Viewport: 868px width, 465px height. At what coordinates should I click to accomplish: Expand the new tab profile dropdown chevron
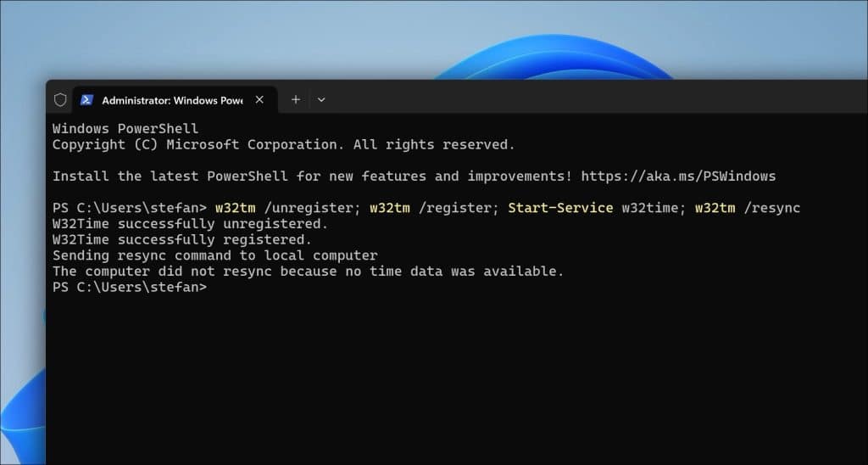click(321, 99)
